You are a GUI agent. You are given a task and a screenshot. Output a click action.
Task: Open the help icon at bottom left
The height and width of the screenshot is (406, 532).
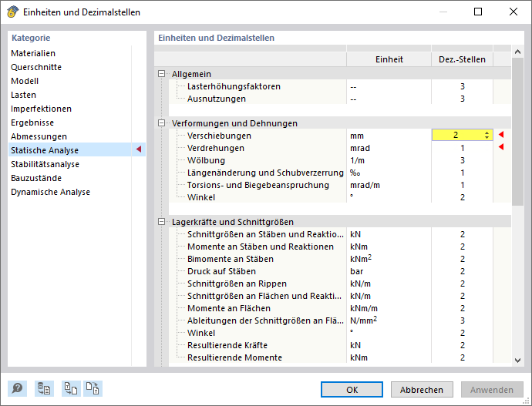pos(17,389)
